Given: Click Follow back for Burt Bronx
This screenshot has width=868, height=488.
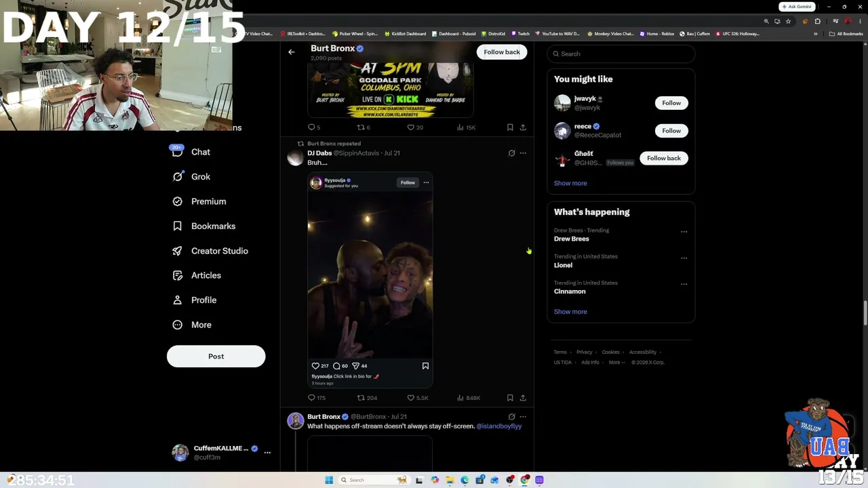Looking at the screenshot, I should pos(502,52).
